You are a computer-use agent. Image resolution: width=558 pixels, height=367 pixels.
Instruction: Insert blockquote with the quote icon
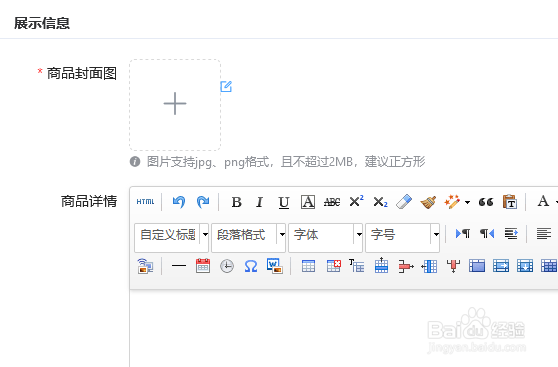pyautogui.click(x=486, y=202)
